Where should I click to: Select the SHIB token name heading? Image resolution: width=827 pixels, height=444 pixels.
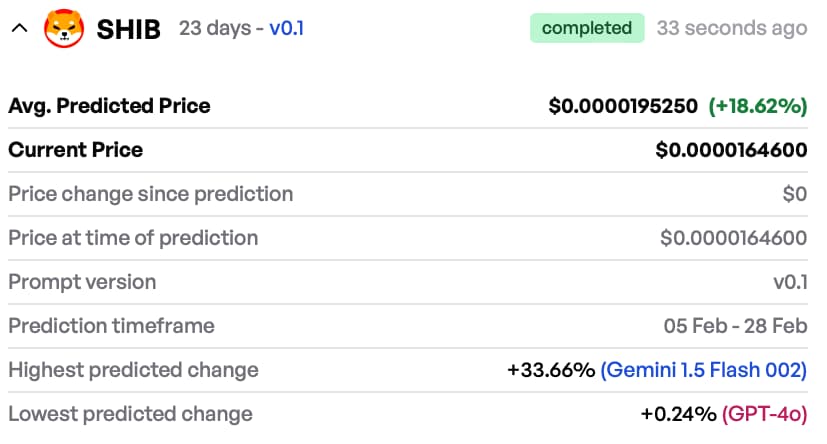click(x=129, y=29)
